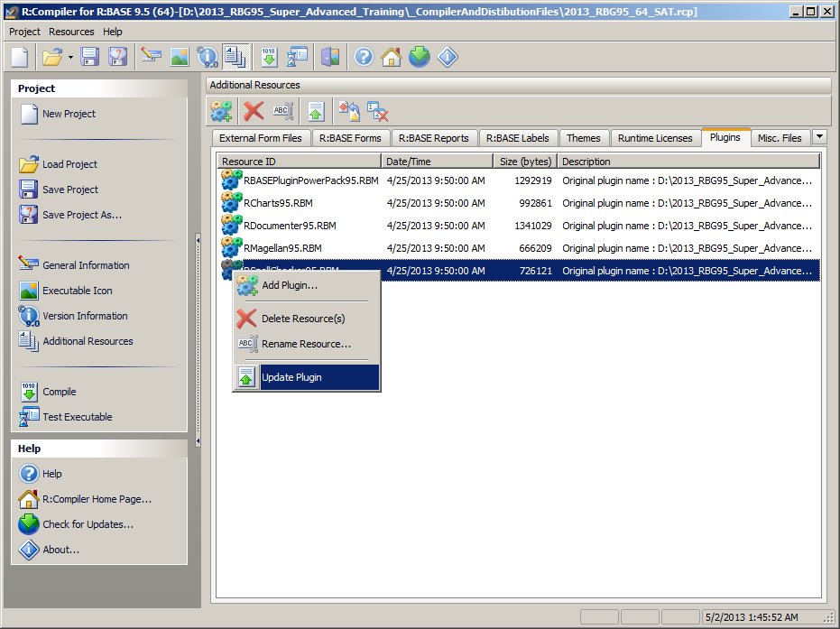Screen dimensions: 840x629
Task: Click the Add Plugin gears icon in resources toolbar
Action: (x=222, y=111)
